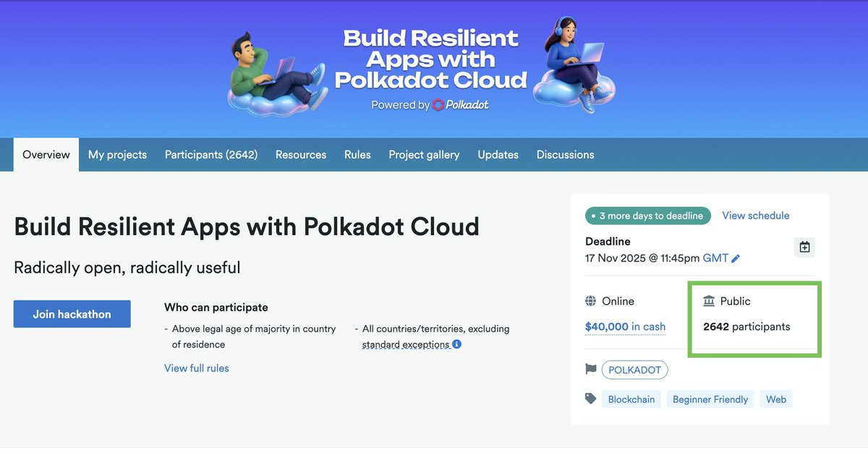
Task: Select the Web tag
Action: pyautogui.click(x=776, y=399)
